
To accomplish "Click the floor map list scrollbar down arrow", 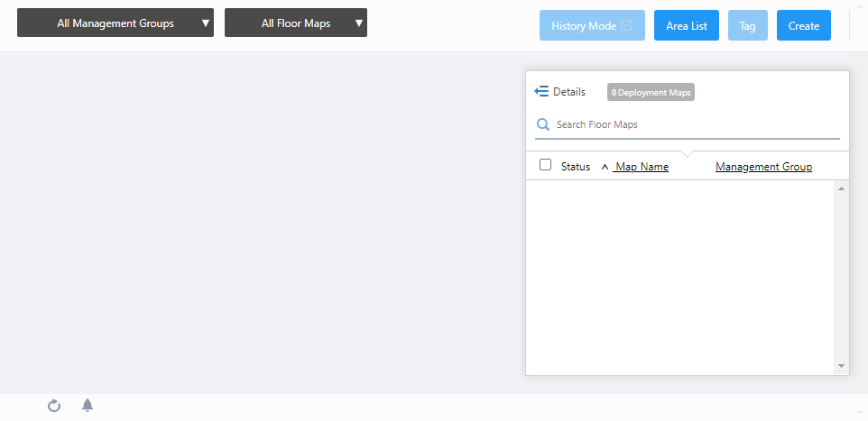I will coord(841,366).
